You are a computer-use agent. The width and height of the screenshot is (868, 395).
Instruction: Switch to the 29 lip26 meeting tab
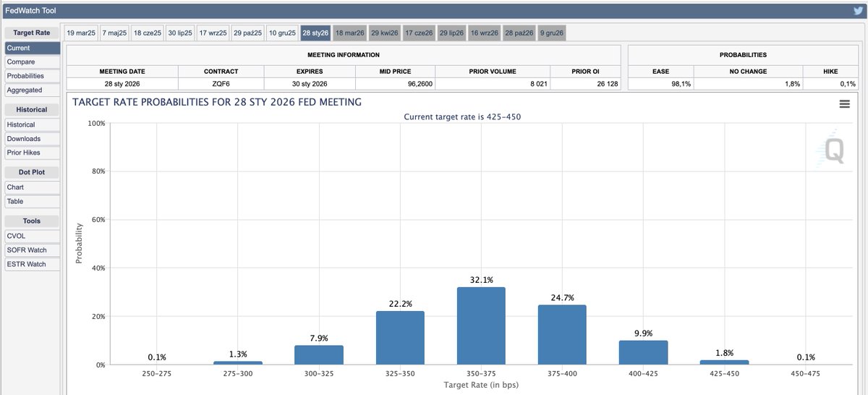(x=452, y=33)
